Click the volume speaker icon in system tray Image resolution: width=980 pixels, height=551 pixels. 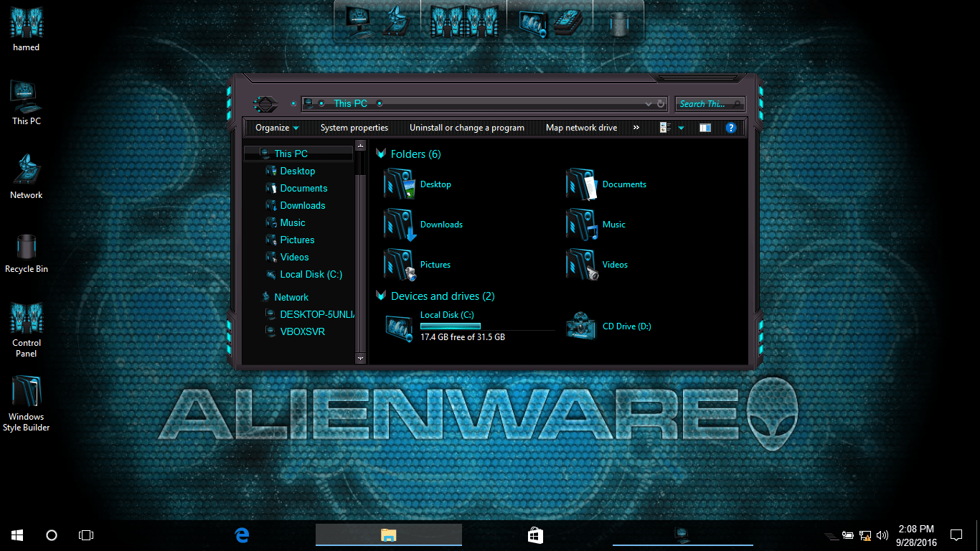click(882, 534)
